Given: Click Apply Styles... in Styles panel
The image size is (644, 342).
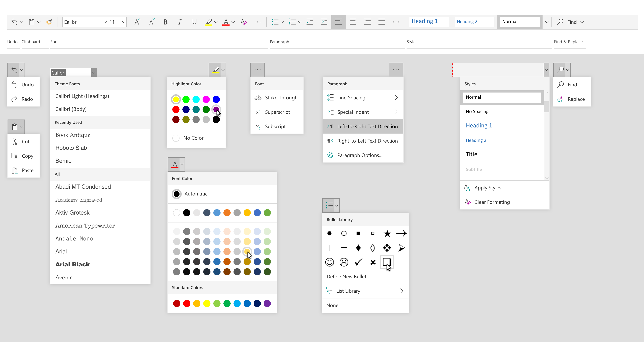Looking at the screenshot, I should [489, 188].
